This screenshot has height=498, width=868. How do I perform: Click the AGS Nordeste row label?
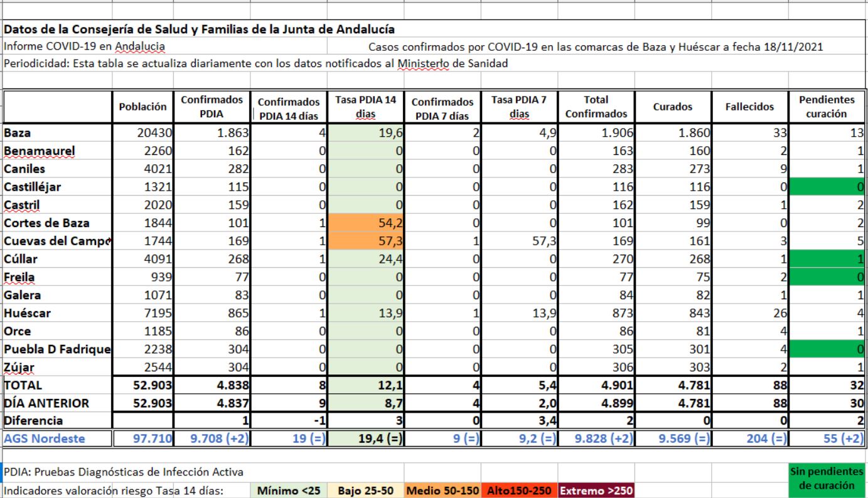(x=57, y=437)
